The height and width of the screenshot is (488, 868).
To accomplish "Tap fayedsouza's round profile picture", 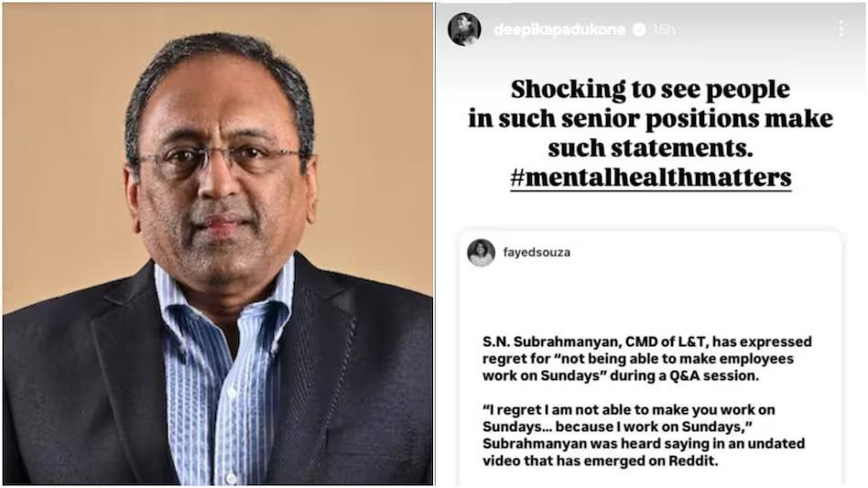I will point(481,253).
